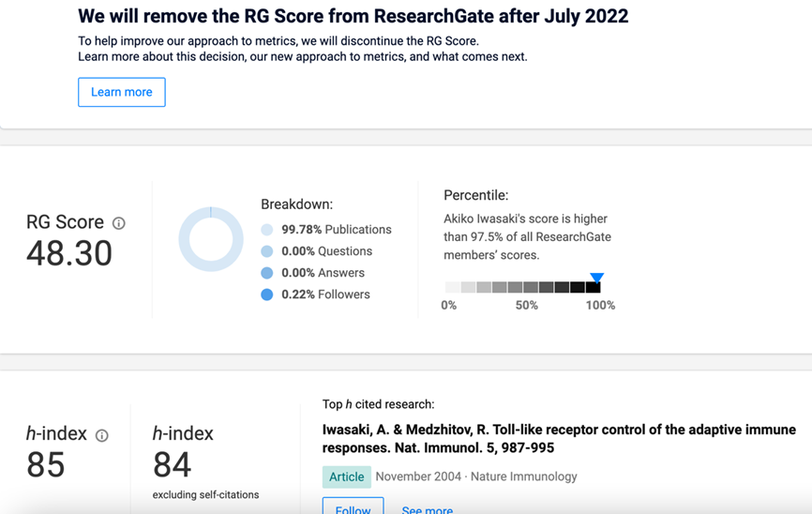Click the 0% label under percentile bar
Image resolution: width=812 pixels, height=514 pixels.
coord(449,305)
